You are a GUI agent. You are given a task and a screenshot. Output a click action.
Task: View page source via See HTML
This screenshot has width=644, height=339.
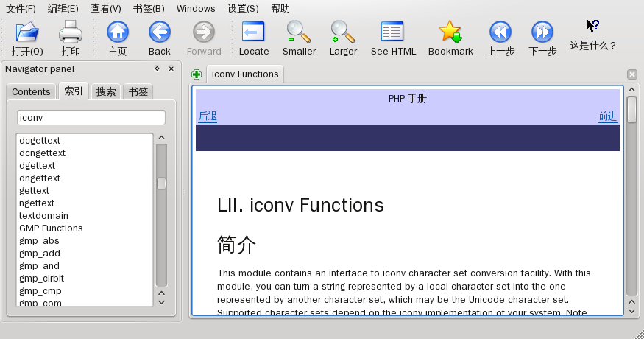click(392, 32)
